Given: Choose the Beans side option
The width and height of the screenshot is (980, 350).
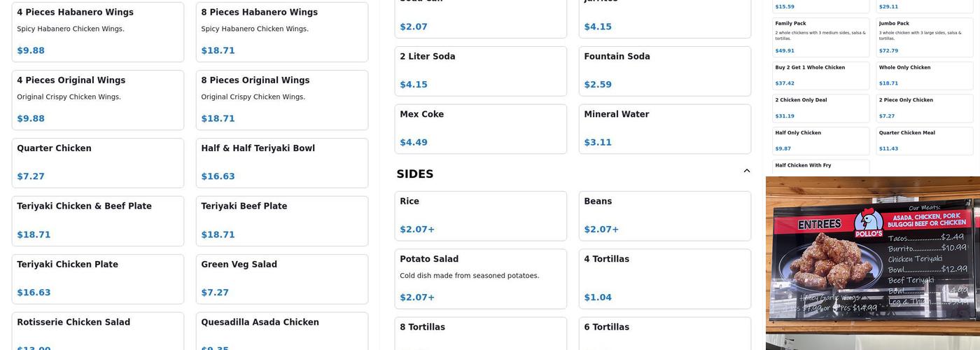Looking at the screenshot, I should (x=664, y=216).
